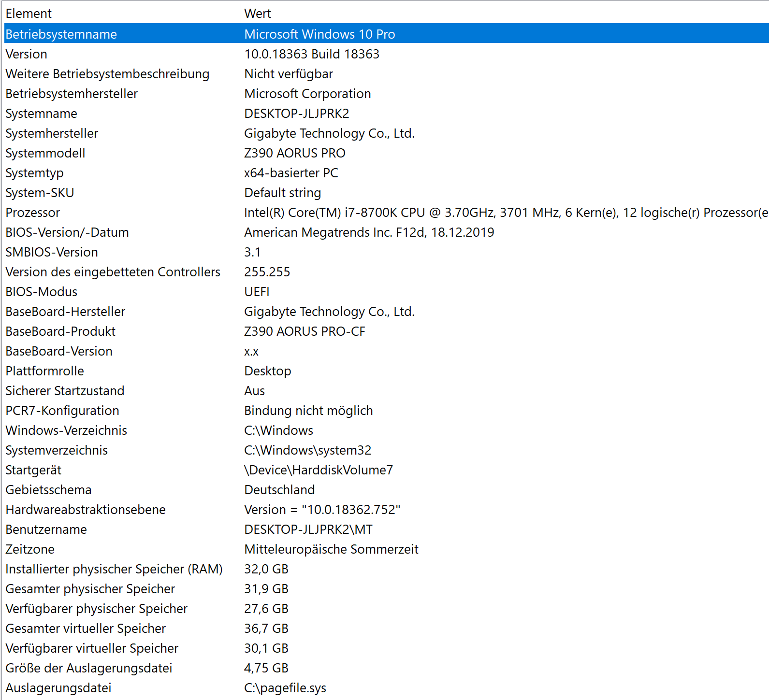
Task: Select the 'Microsoft Windows 10 Pro' value
Action: (319, 34)
